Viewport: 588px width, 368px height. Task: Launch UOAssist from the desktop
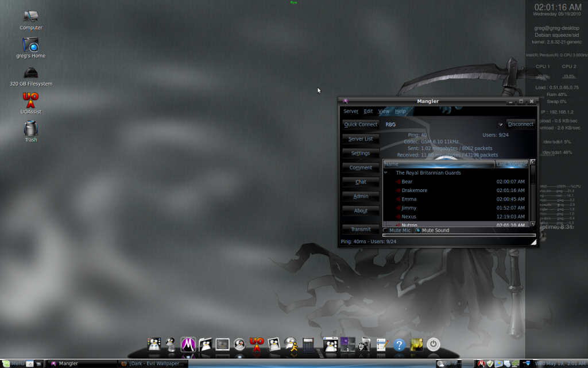pyautogui.click(x=31, y=103)
